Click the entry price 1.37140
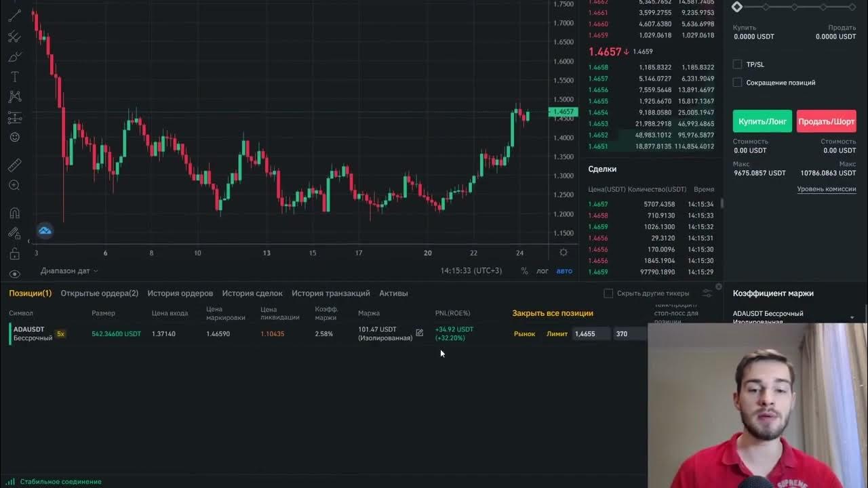Viewport: 868px width, 488px height. [163, 333]
